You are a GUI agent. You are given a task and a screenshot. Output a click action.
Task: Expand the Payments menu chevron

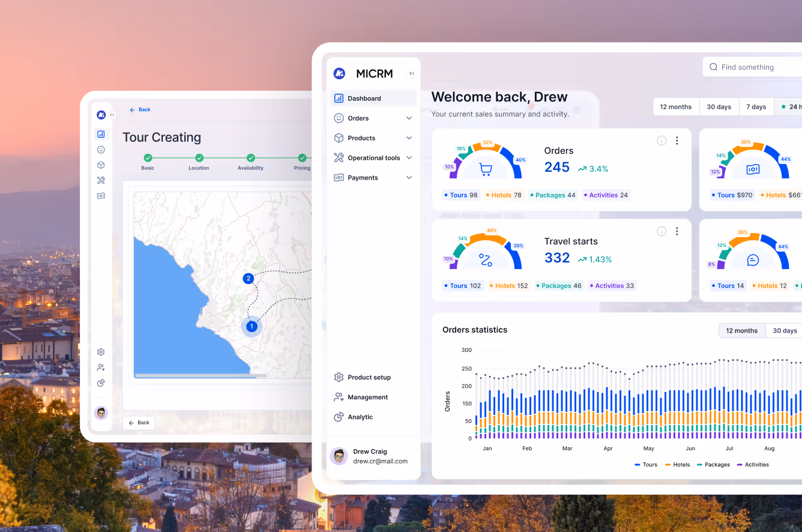point(409,178)
